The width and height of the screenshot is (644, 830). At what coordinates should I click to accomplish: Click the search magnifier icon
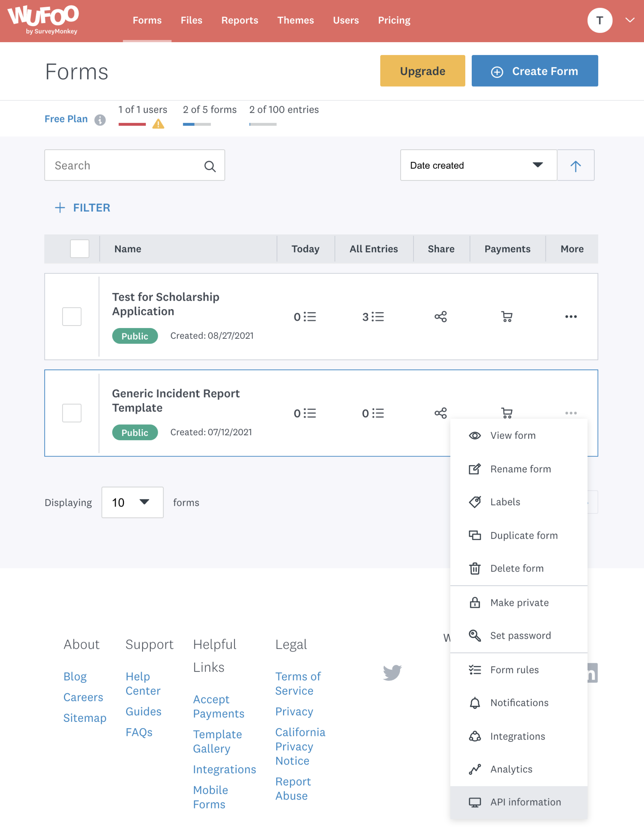click(210, 166)
